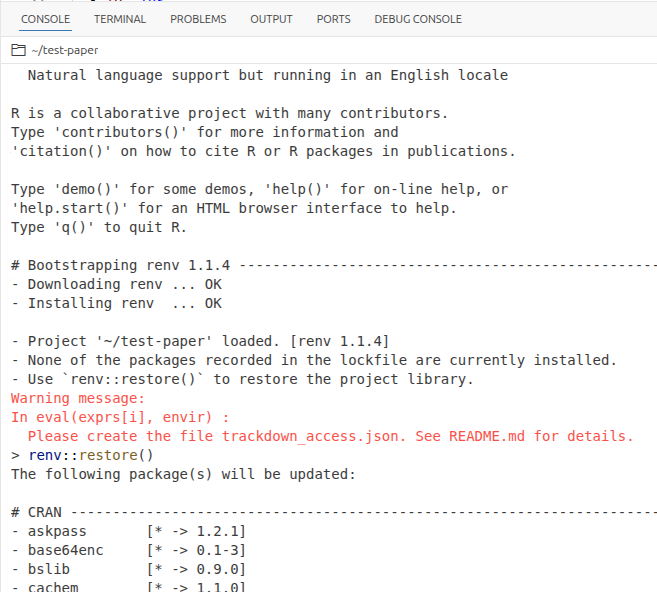Click the askpass package entry
The image size is (657, 592).
point(52,531)
